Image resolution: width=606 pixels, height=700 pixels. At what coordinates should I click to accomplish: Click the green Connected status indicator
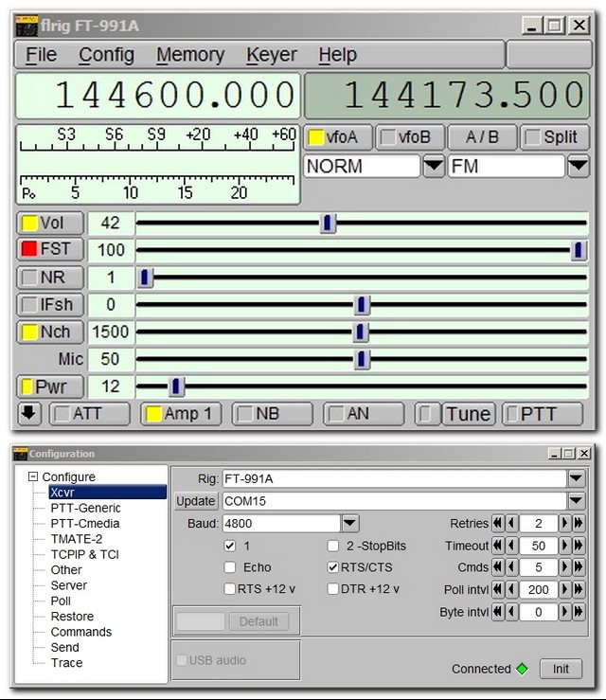(522, 669)
